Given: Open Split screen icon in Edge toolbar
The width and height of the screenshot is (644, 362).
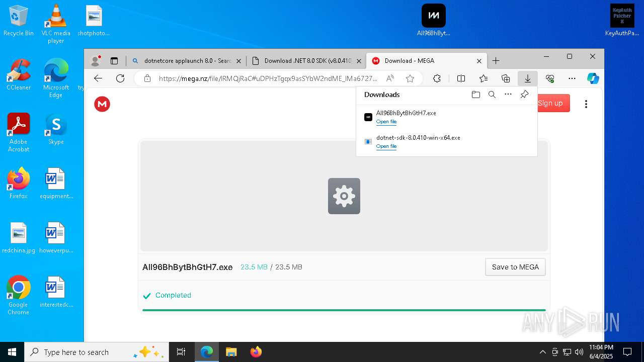Looking at the screenshot, I should coord(461,78).
